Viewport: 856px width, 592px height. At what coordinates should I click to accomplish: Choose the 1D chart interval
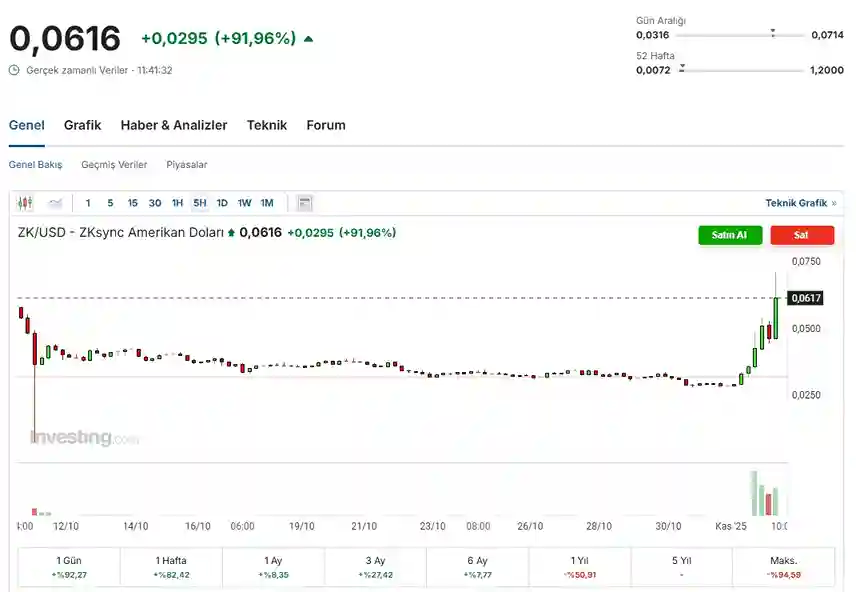(x=222, y=203)
